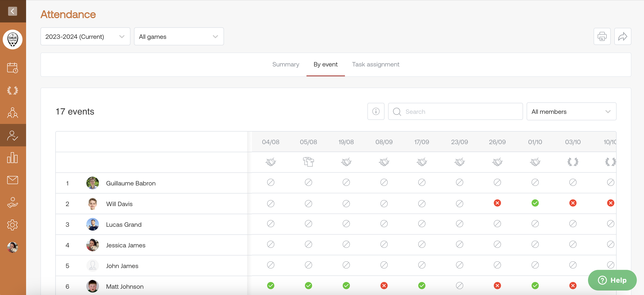Show the info legend icon
The height and width of the screenshot is (295, 644).
click(376, 111)
